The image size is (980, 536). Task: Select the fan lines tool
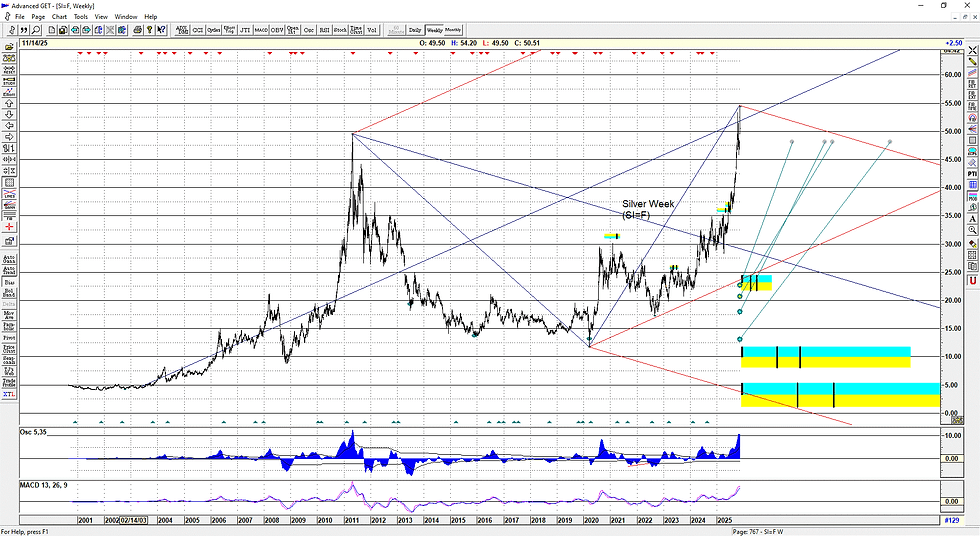pos(972,129)
